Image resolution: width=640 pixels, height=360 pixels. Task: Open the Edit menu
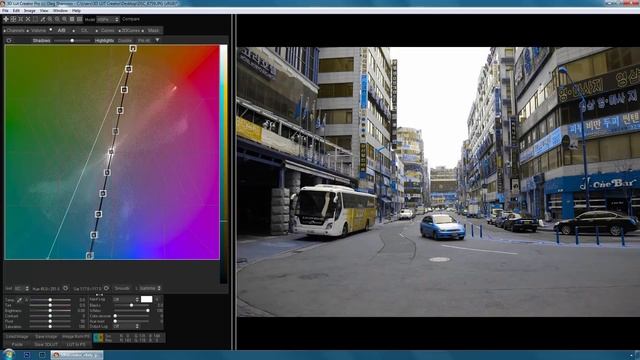click(x=16, y=11)
